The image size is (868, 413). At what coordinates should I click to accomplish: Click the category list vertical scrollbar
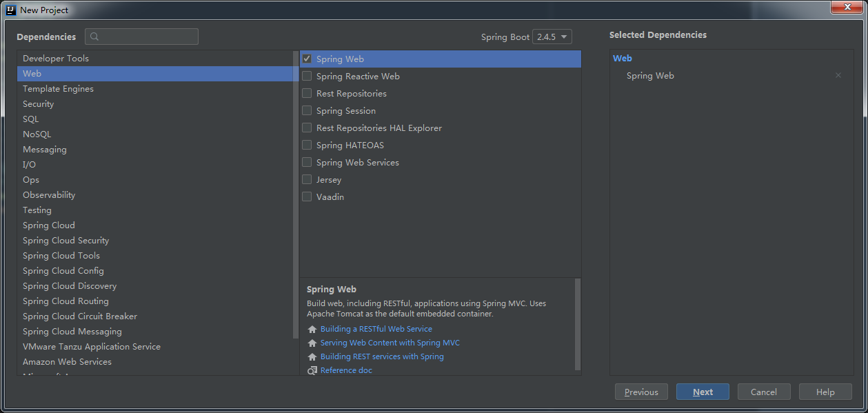(296, 193)
